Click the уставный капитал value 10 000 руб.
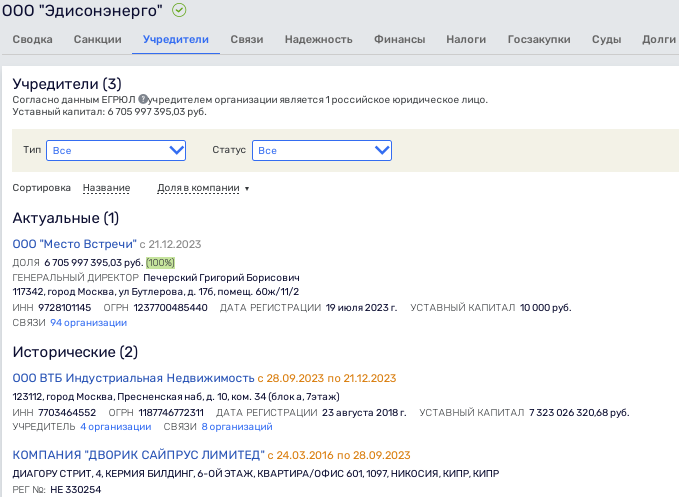 coord(546,307)
